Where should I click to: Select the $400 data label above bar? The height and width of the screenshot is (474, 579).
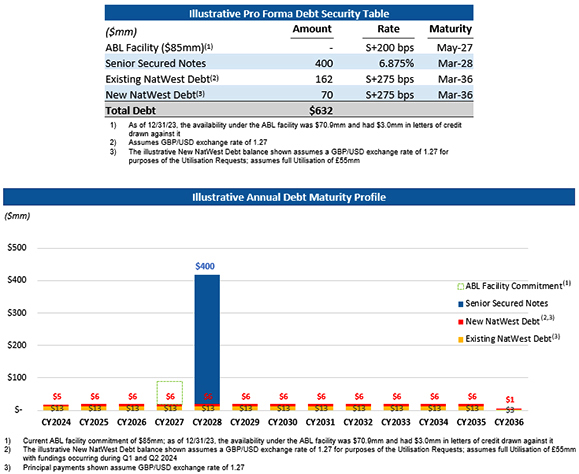coord(205,266)
